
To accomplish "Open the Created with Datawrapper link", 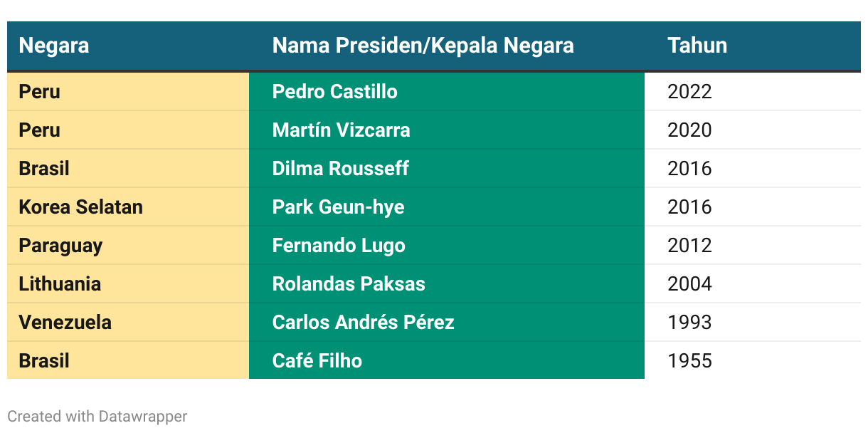I will [97, 417].
